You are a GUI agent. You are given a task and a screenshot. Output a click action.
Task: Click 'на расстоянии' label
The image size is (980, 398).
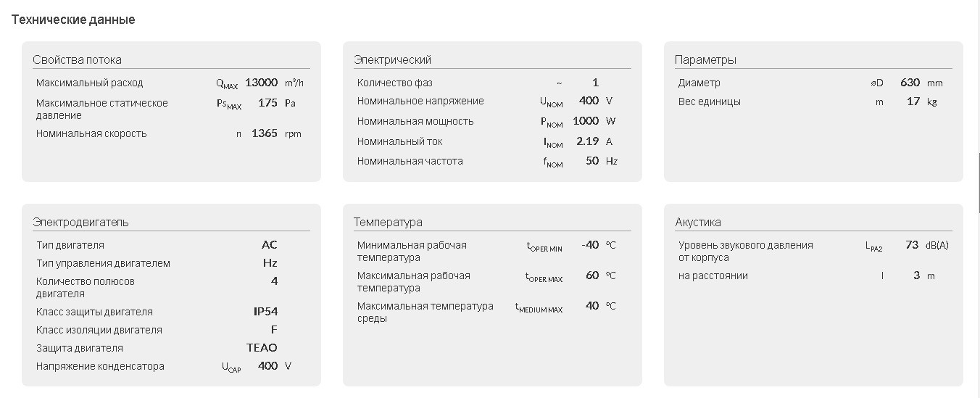[x=713, y=275]
